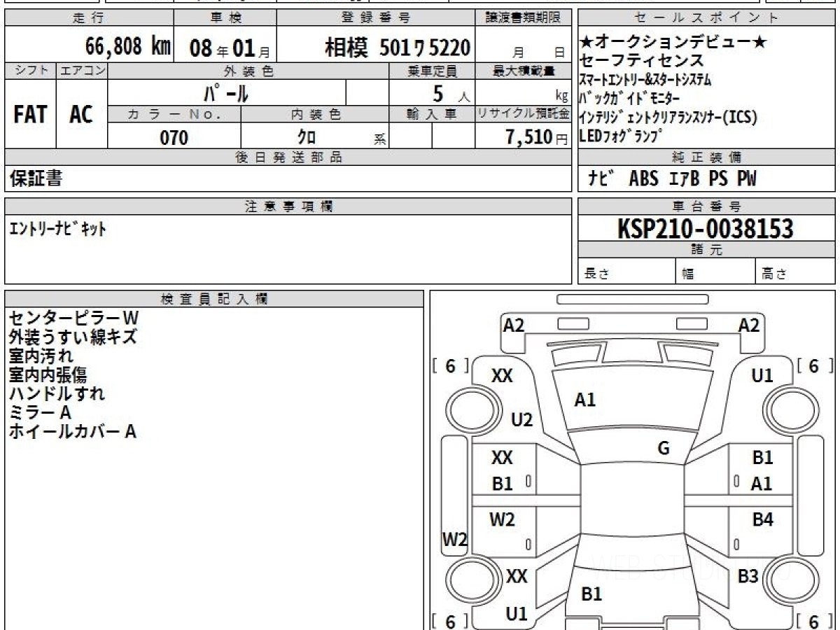
Task: Select inspector note ミラーA
Action: [40, 413]
